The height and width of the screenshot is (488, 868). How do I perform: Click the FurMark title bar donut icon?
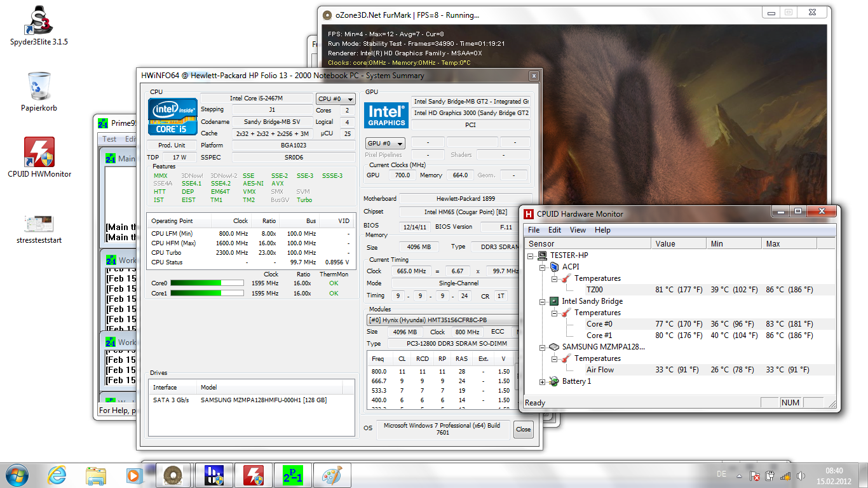(327, 15)
